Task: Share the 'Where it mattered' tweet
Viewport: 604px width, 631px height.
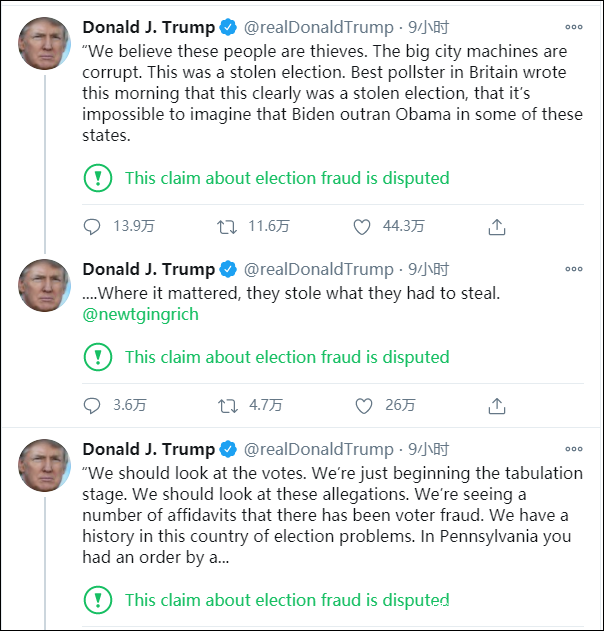Action: coord(496,406)
